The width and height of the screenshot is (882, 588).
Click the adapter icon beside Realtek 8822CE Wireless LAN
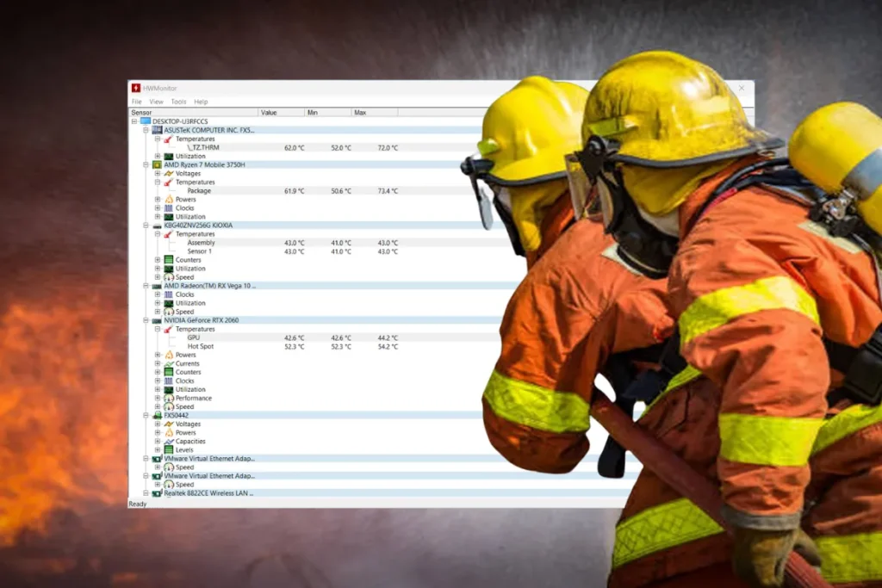click(158, 492)
